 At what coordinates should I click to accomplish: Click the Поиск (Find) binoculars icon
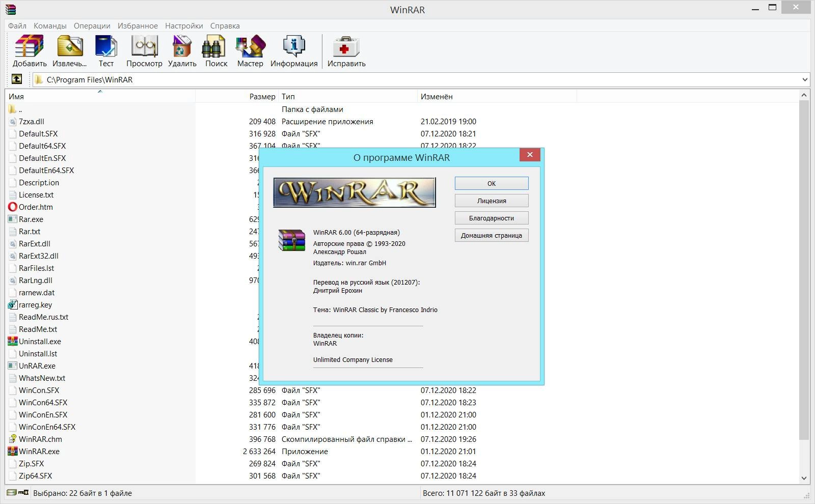click(214, 46)
